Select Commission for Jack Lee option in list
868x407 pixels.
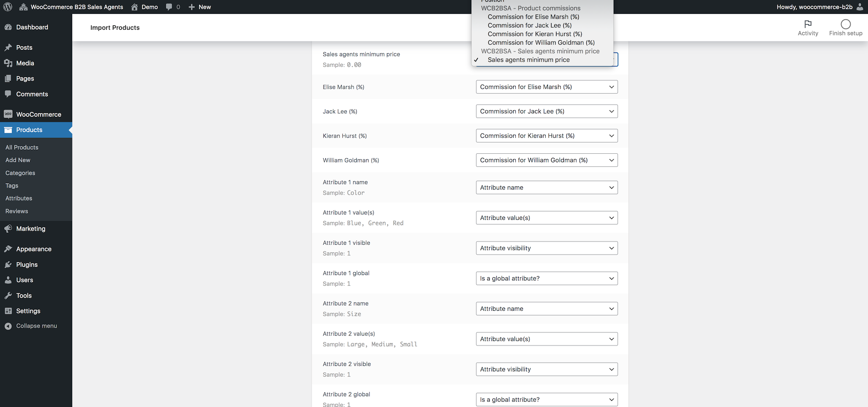pyautogui.click(x=529, y=25)
